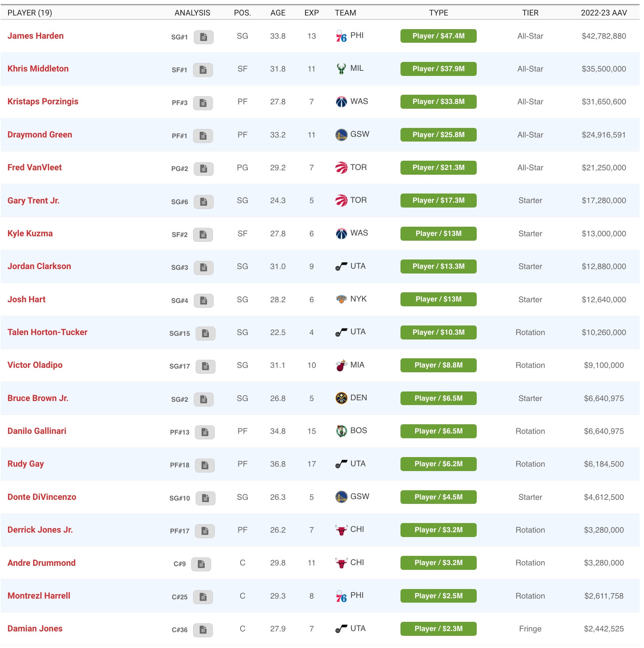Click Player / $4.5M button for DiVincenzo

coord(438,497)
